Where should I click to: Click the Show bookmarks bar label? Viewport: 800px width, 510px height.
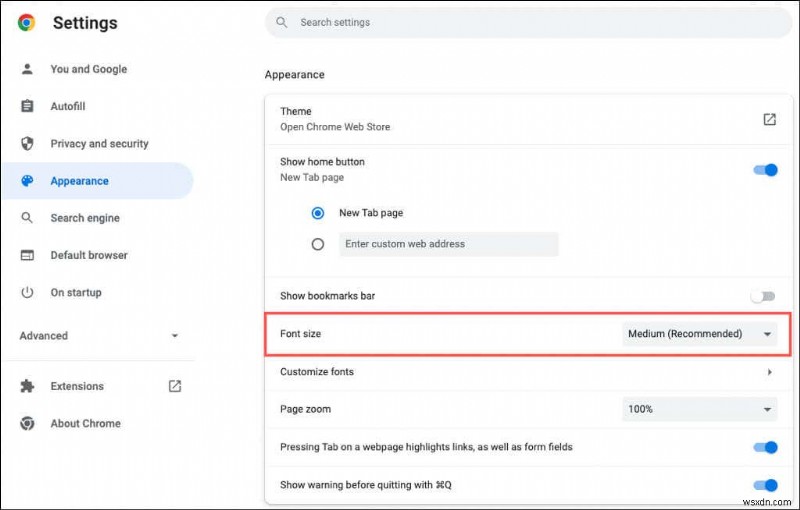pos(328,296)
